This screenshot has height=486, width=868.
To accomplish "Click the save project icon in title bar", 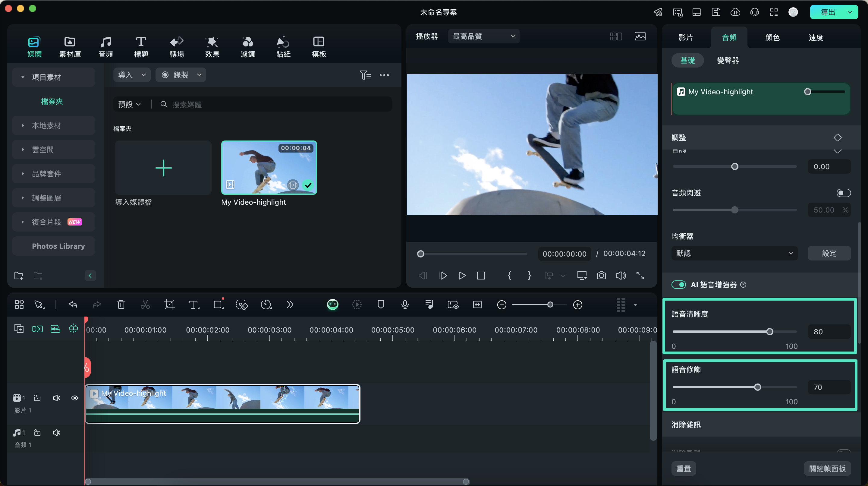I will coord(716,12).
